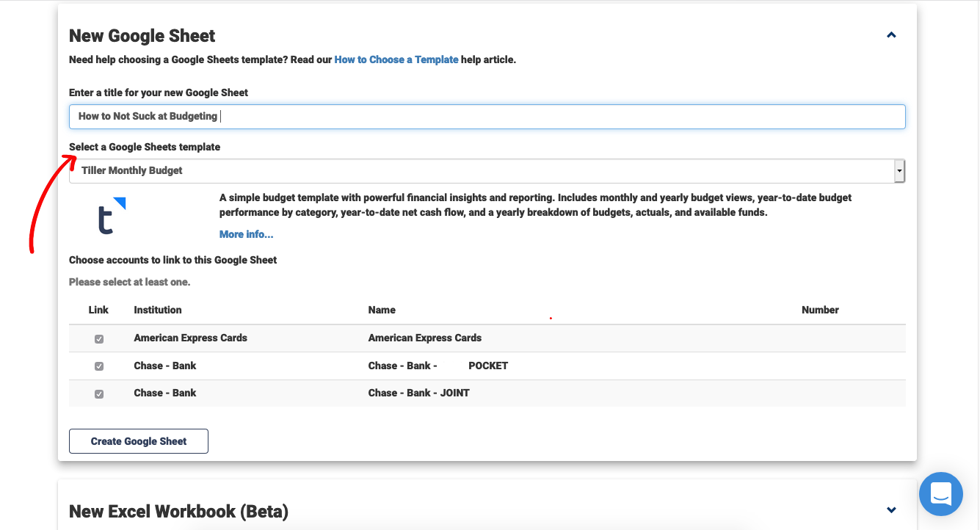The width and height of the screenshot is (980, 530).
Task: Click the 'Please select at least one.' text
Action: [x=129, y=282]
